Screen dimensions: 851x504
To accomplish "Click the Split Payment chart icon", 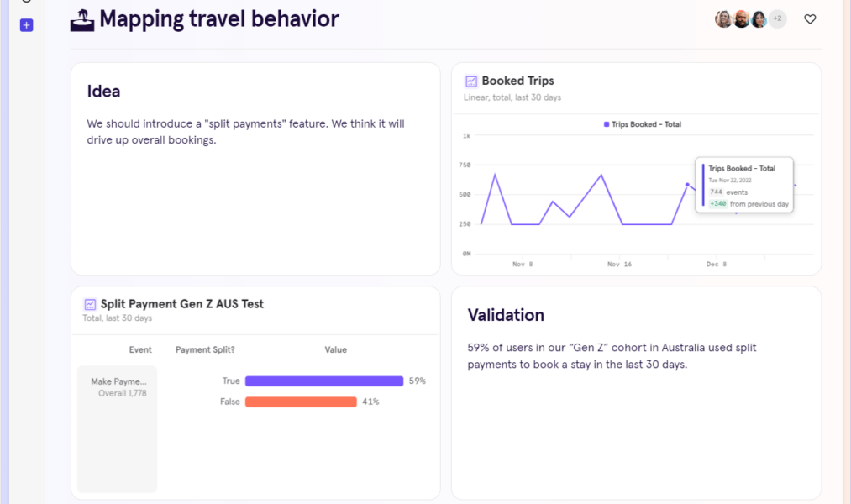I will (91, 304).
